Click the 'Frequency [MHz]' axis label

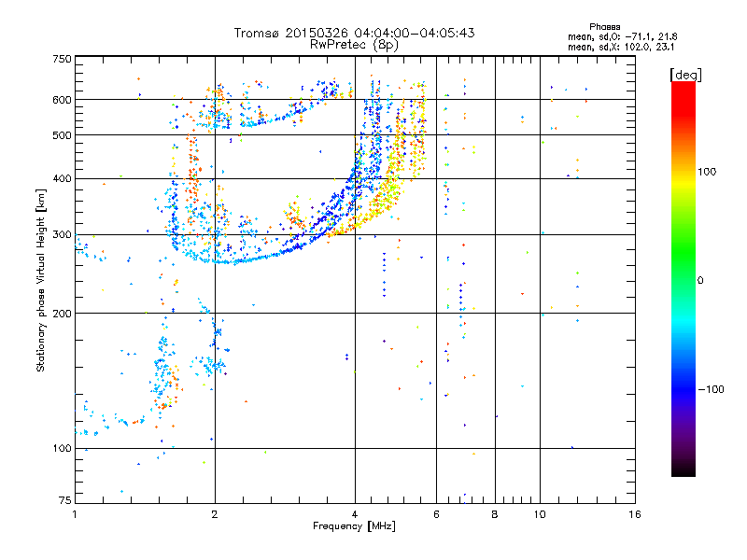tap(354, 526)
